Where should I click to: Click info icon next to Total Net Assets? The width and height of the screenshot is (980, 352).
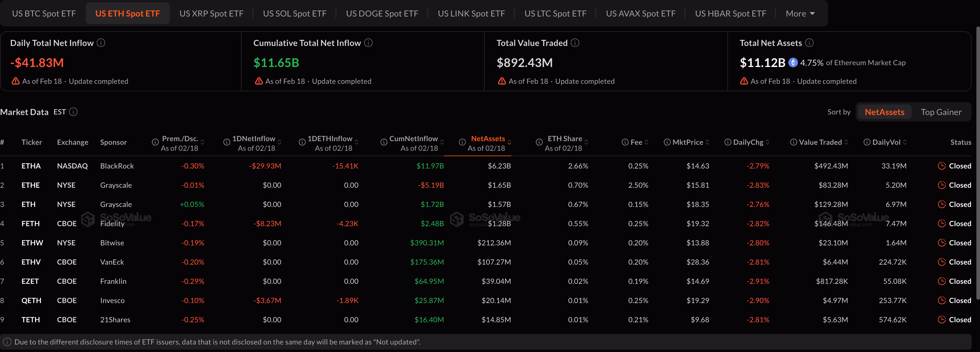[x=809, y=43]
